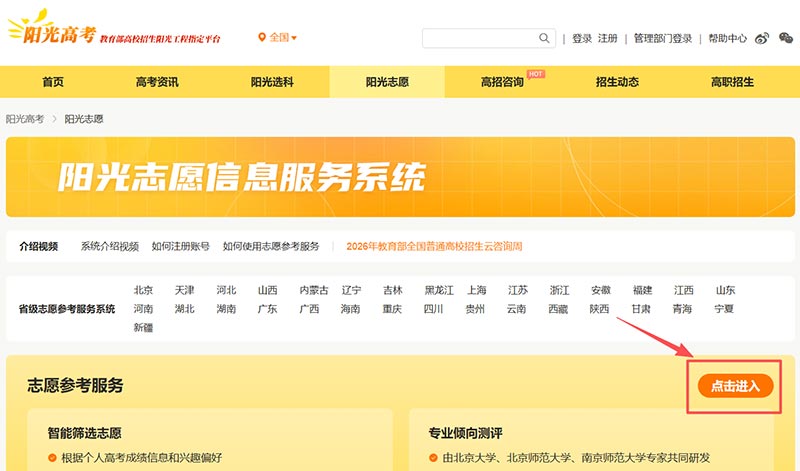Select the 福建 province link
Viewport: 800px width, 471px height.
pyautogui.click(x=642, y=290)
